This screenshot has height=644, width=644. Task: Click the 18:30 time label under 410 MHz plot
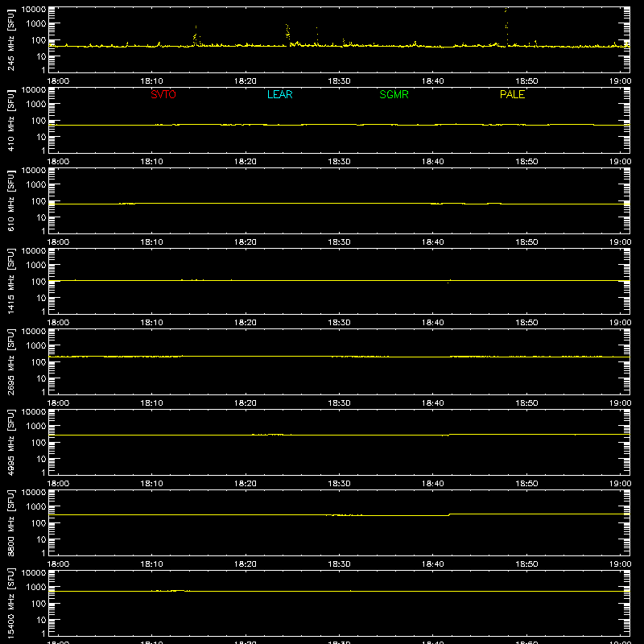[339, 162]
